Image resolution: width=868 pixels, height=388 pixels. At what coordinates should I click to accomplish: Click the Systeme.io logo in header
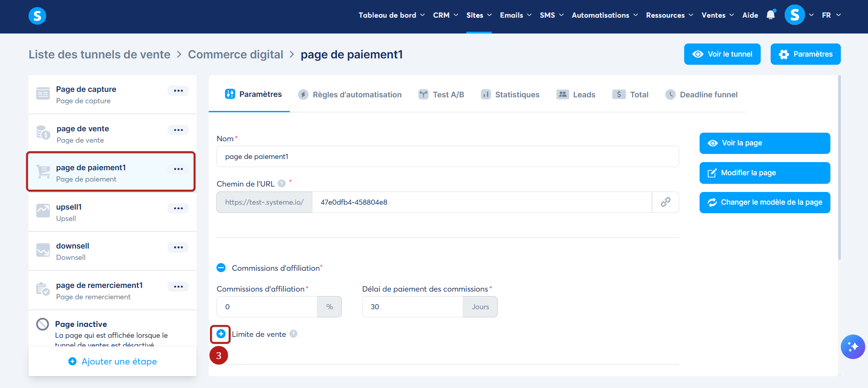[x=37, y=16]
